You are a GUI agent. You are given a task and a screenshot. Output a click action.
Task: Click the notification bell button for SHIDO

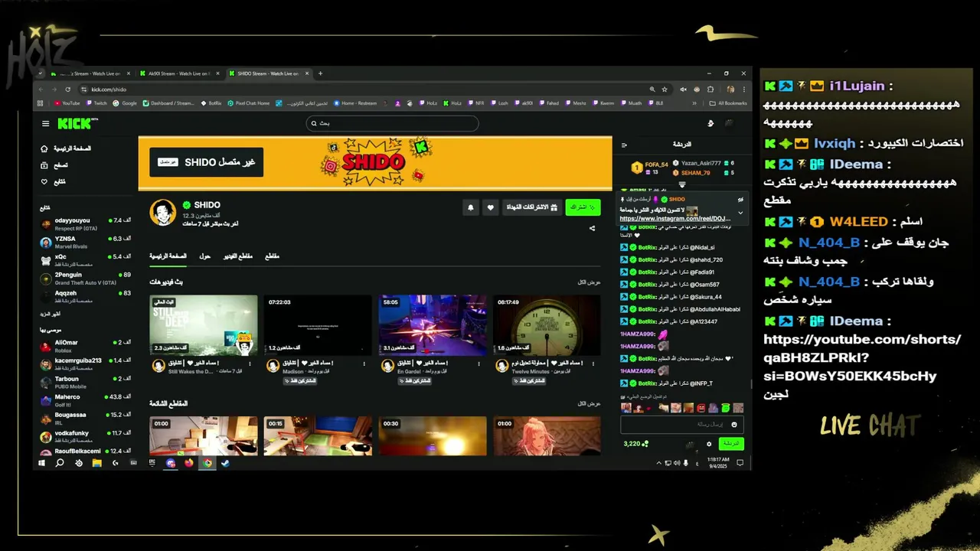click(470, 207)
